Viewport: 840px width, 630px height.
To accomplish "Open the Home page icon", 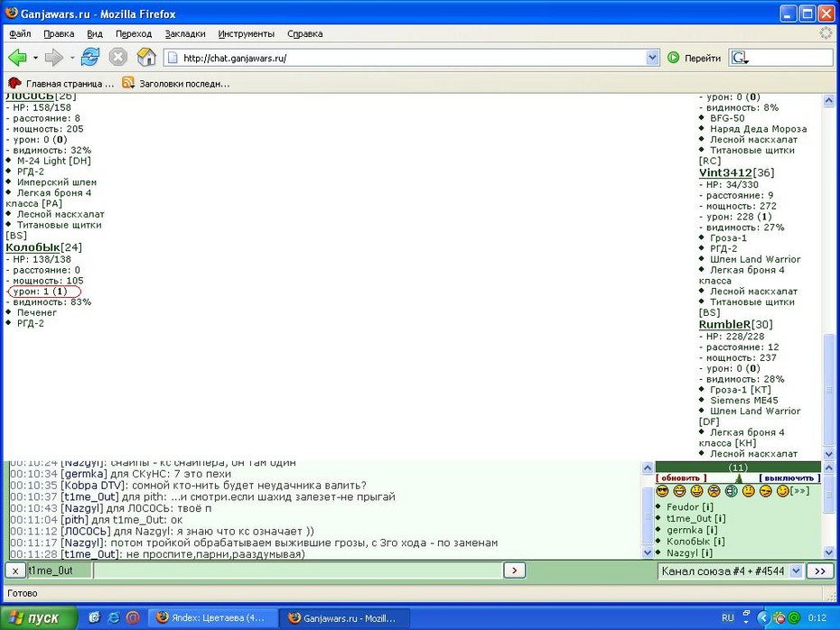I will click(146, 57).
